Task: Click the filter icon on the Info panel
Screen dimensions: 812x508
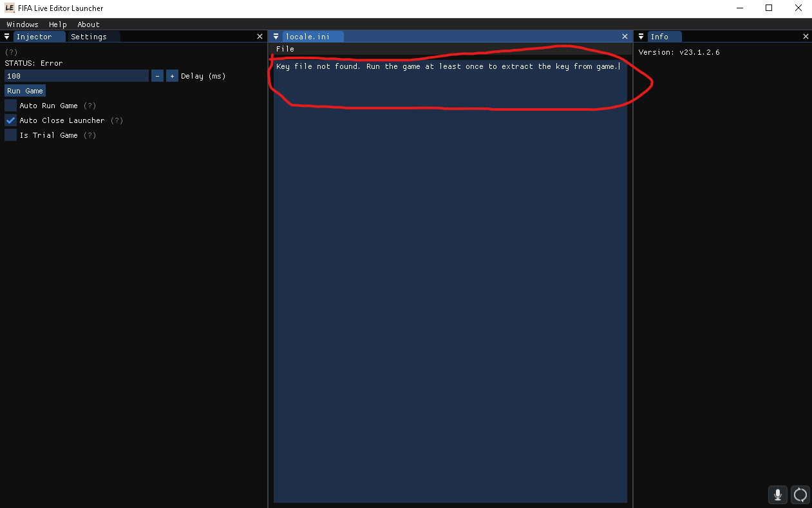Action: point(641,36)
